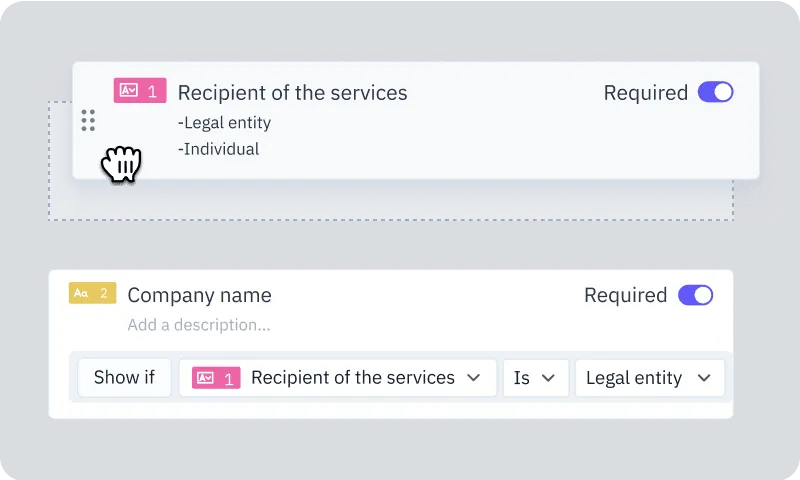Open the Recipient of the services condition dropdown
The image size is (800, 480).
point(338,378)
